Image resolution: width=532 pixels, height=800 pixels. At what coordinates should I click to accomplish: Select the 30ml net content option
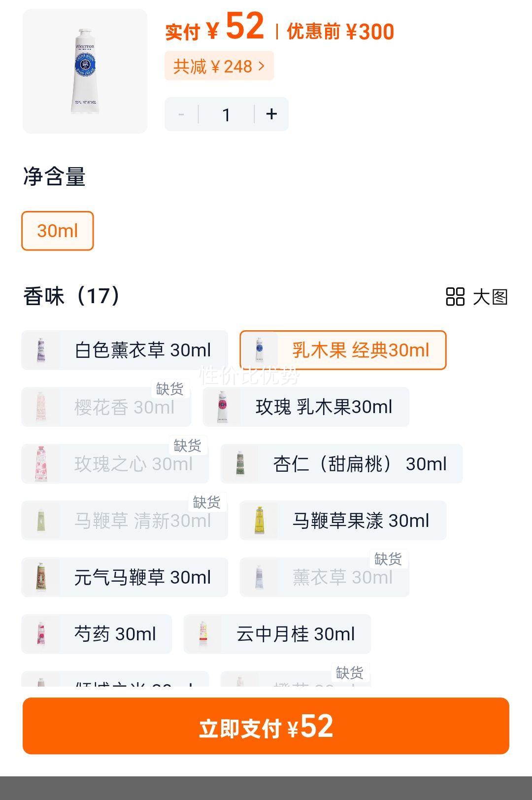[x=58, y=231]
